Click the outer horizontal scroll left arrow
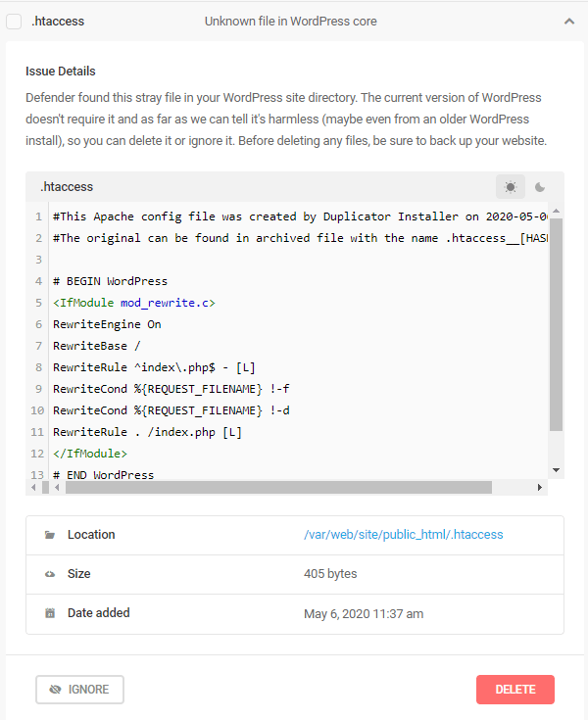 click(x=33, y=487)
